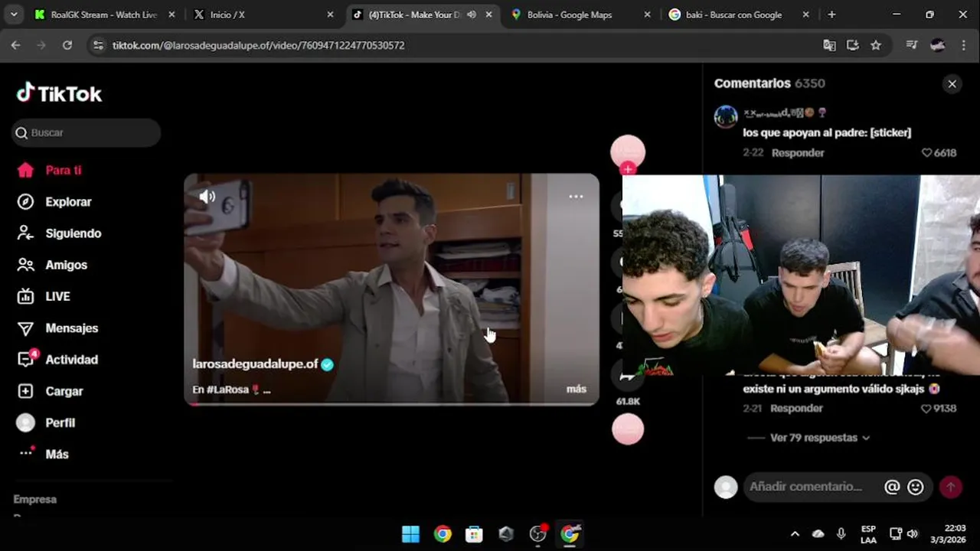The width and height of the screenshot is (980, 551).
Task: Click the @ mention icon in comment box
Action: point(892,487)
